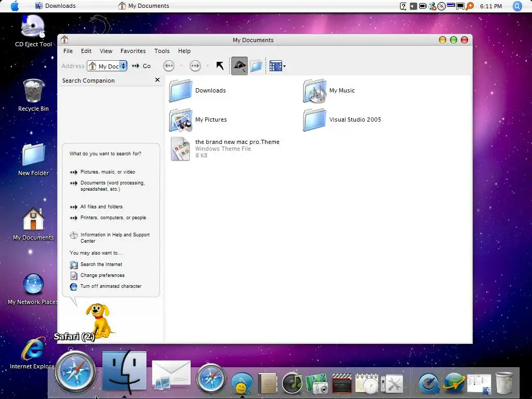Open the iMovie clapperboard dock icon
Screen dimensions: 532x399
(342, 383)
